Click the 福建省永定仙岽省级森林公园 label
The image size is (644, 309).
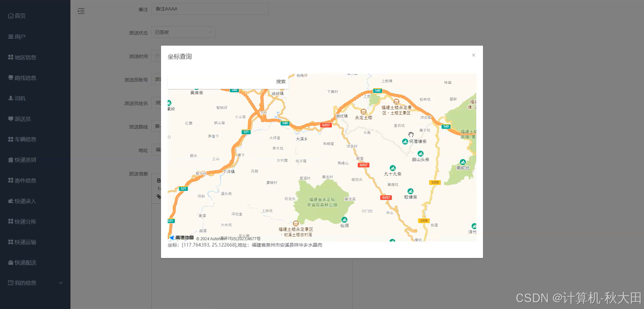point(322,202)
